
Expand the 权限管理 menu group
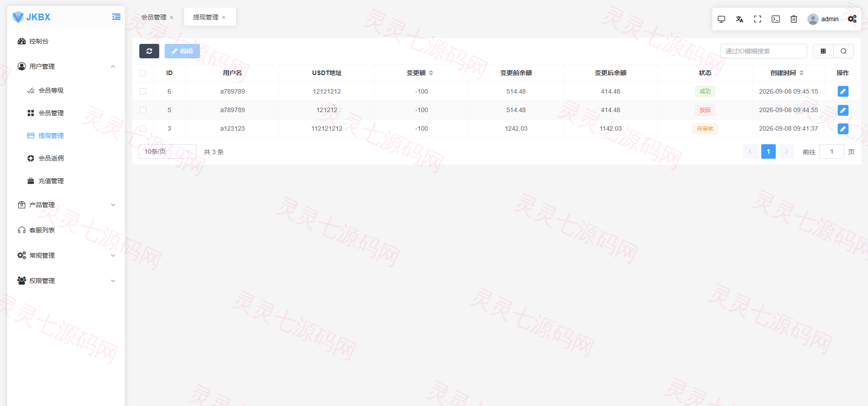[66, 281]
